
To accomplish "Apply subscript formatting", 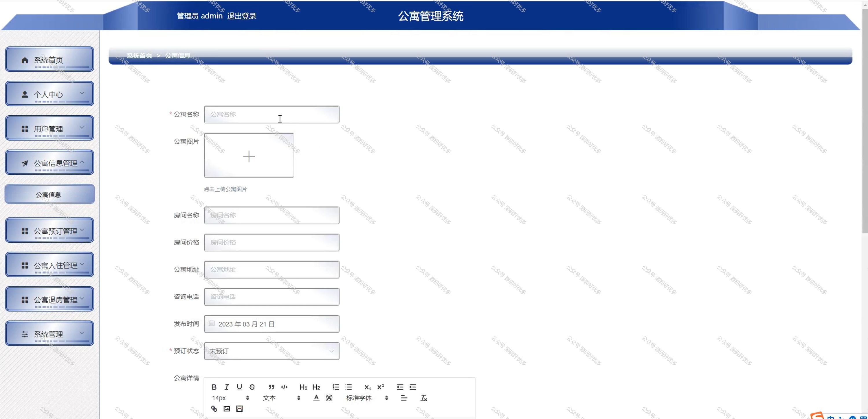I will click(368, 387).
